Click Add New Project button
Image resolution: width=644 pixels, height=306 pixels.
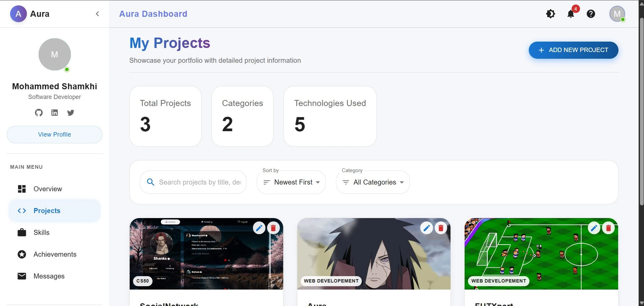tap(573, 50)
